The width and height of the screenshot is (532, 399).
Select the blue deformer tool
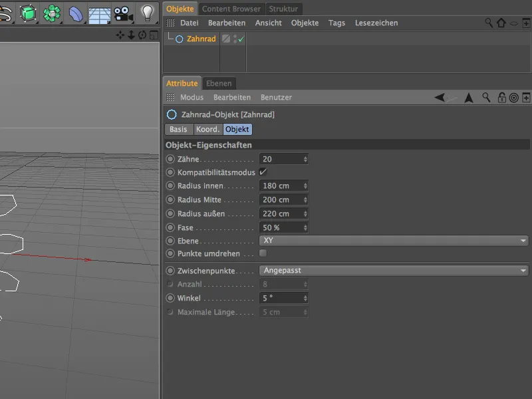click(x=75, y=14)
